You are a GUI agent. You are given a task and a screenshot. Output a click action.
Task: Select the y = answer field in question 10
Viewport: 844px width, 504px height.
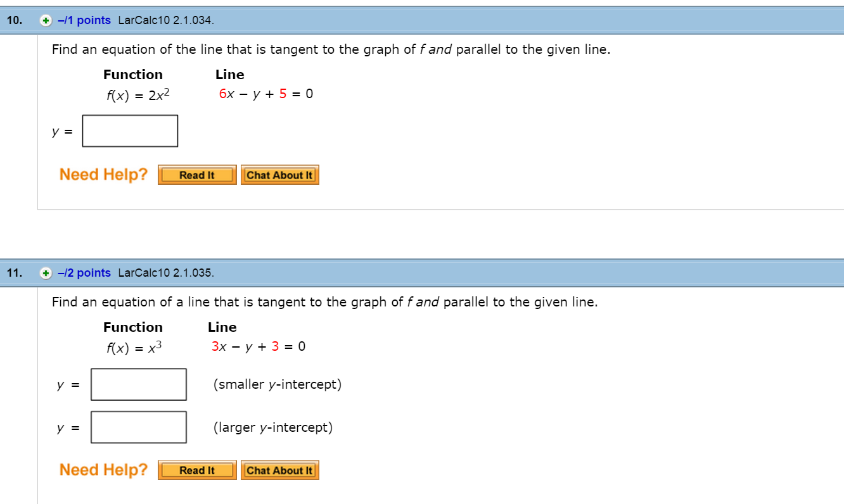(x=130, y=130)
